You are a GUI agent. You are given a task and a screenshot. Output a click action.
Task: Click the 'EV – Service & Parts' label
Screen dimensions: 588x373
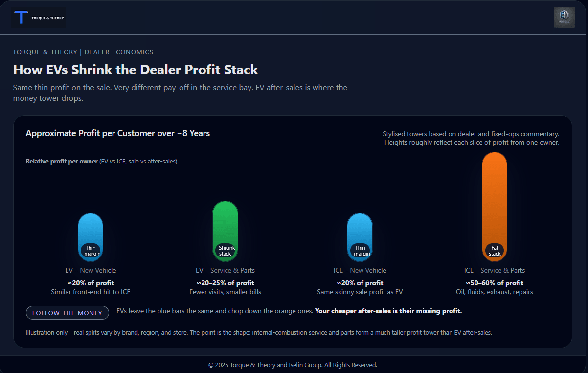coord(225,270)
